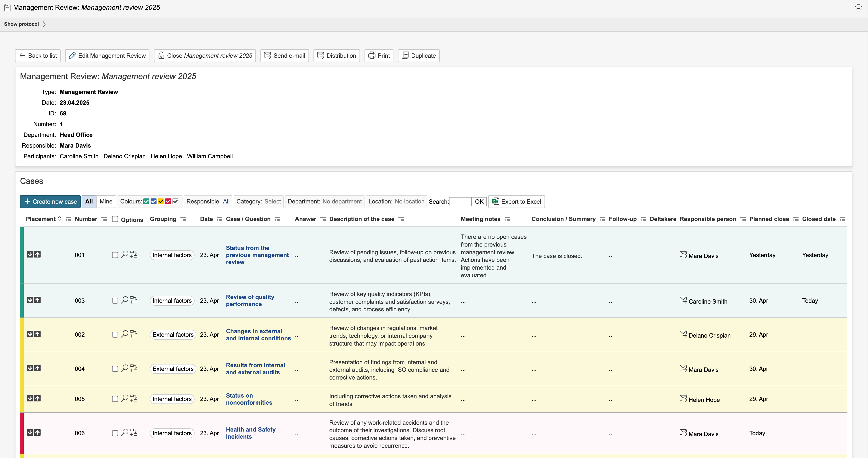Screen dimensions: 868x458
Task: Click filter icon beside Meeting notes header
Action: coord(507,219)
